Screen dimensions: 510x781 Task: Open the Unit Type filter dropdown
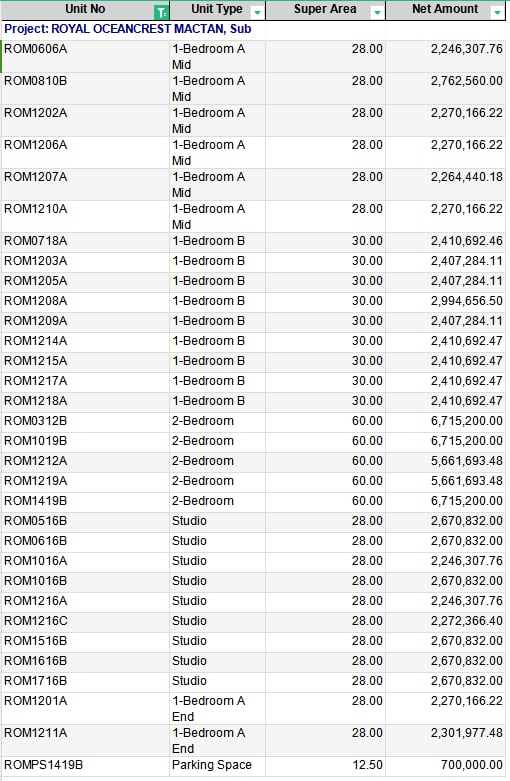point(257,12)
